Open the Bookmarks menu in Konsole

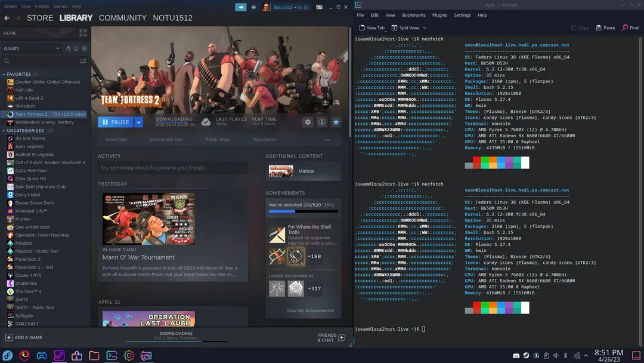[x=414, y=15]
